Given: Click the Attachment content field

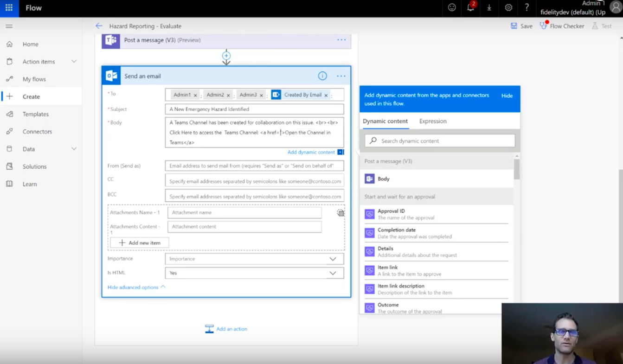Looking at the screenshot, I should pyautogui.click(x=244, y=227).
